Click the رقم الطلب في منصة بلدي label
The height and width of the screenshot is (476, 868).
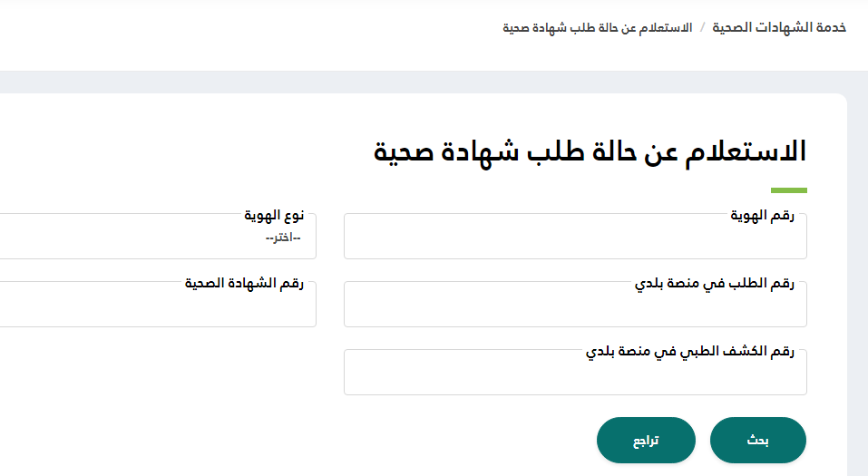tap(714, 283)
